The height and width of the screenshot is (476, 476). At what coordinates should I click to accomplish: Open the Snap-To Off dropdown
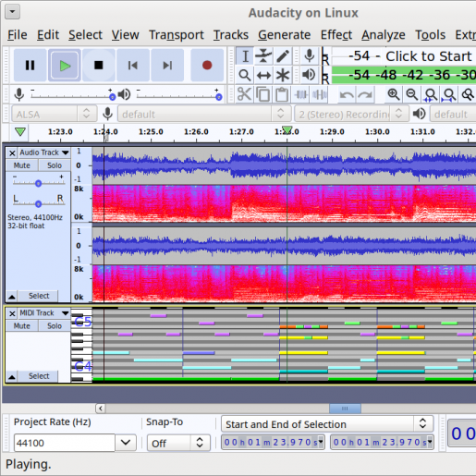tap(178, 443)
